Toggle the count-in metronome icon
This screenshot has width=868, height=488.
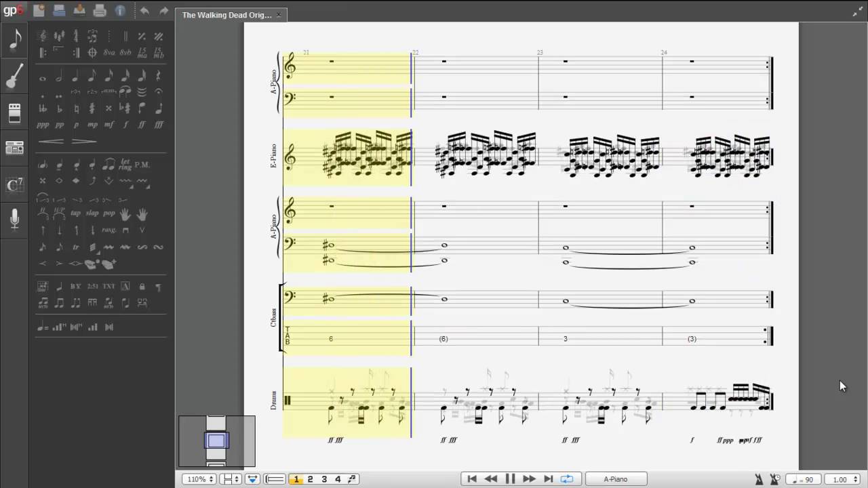click(775, 479)
